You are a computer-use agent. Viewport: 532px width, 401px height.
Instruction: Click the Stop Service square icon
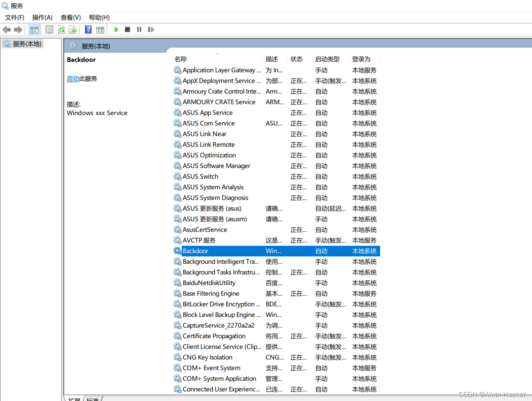click(x=128, y=30)
